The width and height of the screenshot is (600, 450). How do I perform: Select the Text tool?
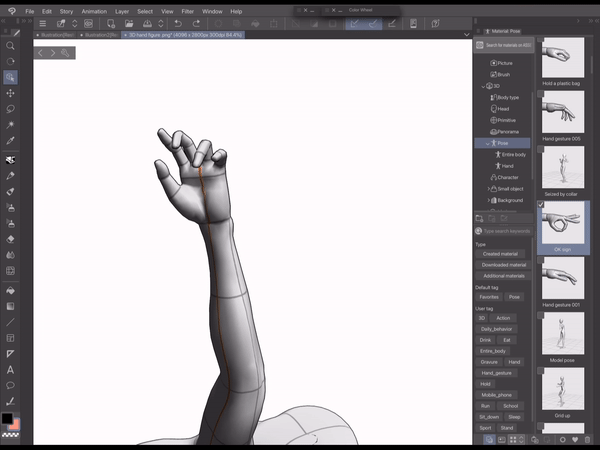(10, 370)
